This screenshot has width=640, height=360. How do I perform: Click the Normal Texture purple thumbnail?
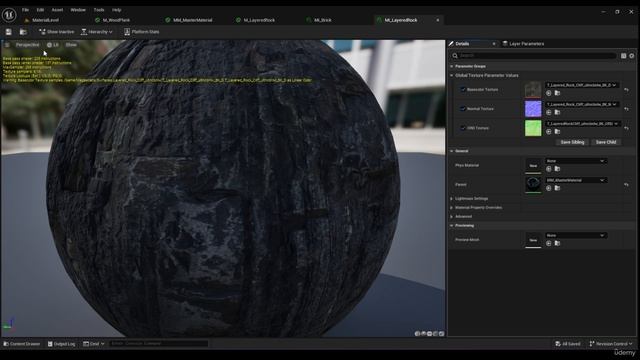pos(533,109)
